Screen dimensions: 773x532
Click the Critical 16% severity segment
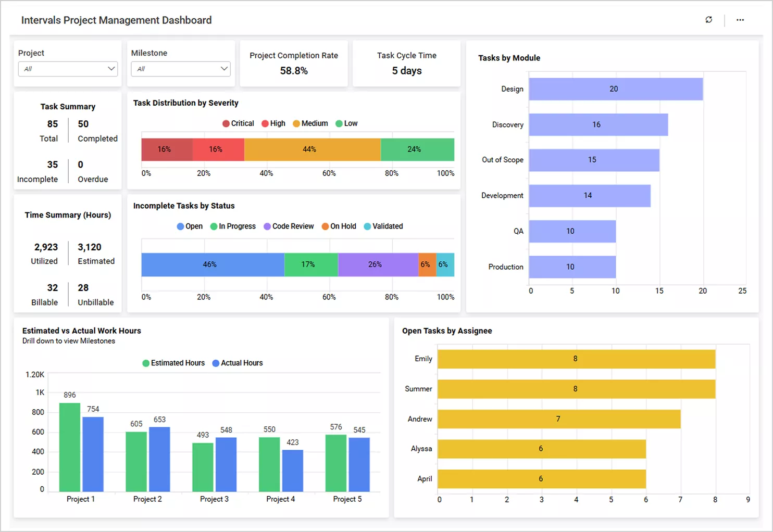point(167,149)
